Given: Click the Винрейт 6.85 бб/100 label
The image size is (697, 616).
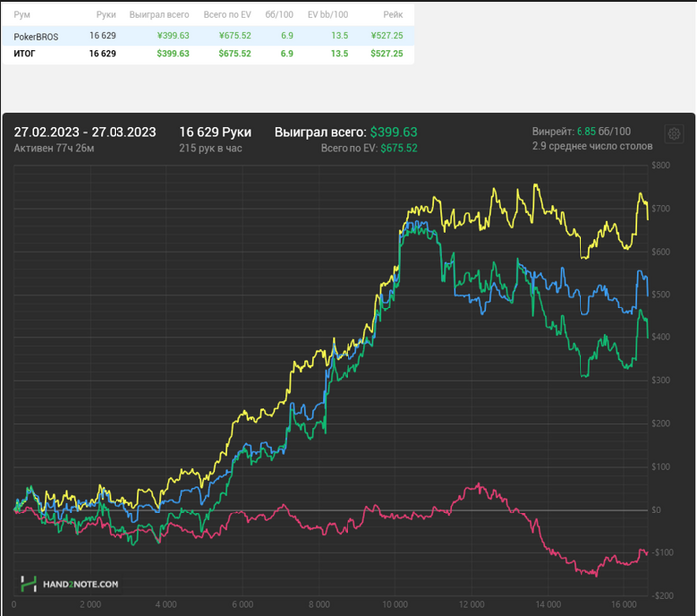Looking at the screenshot, I should coord(581,131).
